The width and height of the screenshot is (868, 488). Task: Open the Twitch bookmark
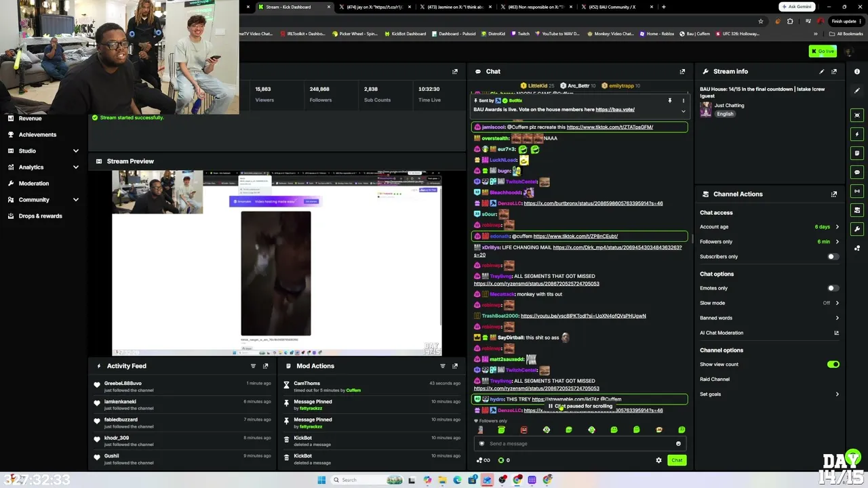[520, 34]
